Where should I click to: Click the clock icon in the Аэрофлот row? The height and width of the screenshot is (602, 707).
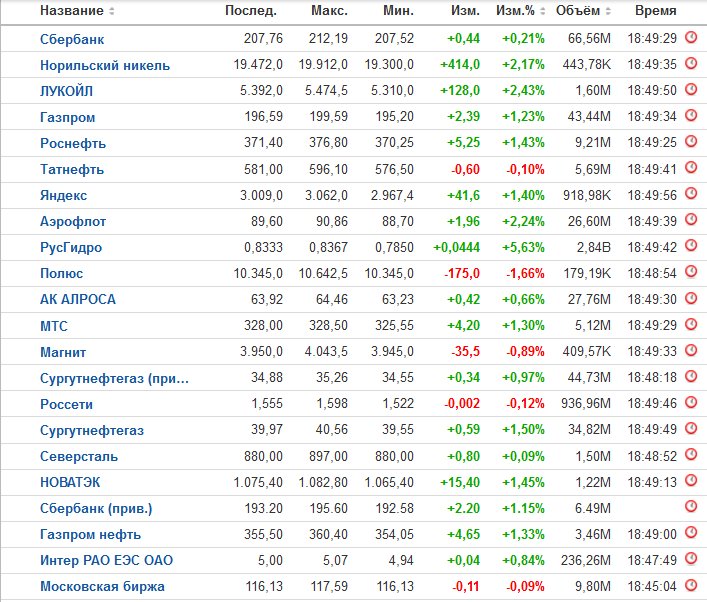coord(691,220)
